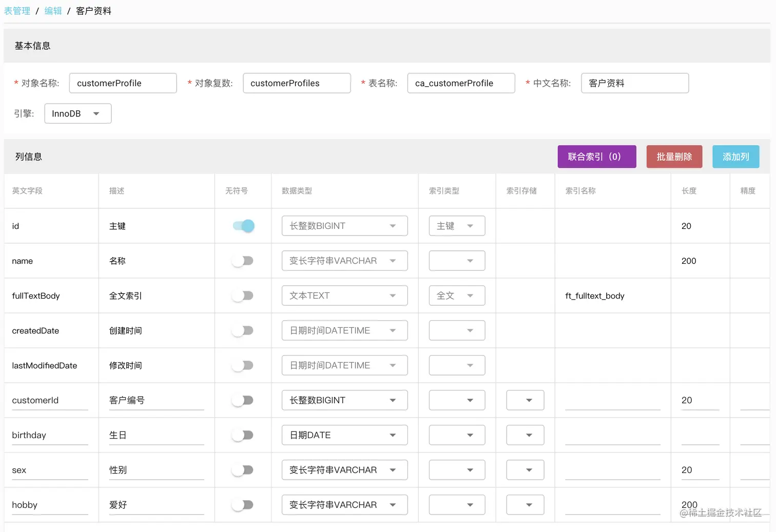The width and height of the screenshot is (776, 532).
Task: Open the 全文 index type dropdown
Action: tap(456, 295)
